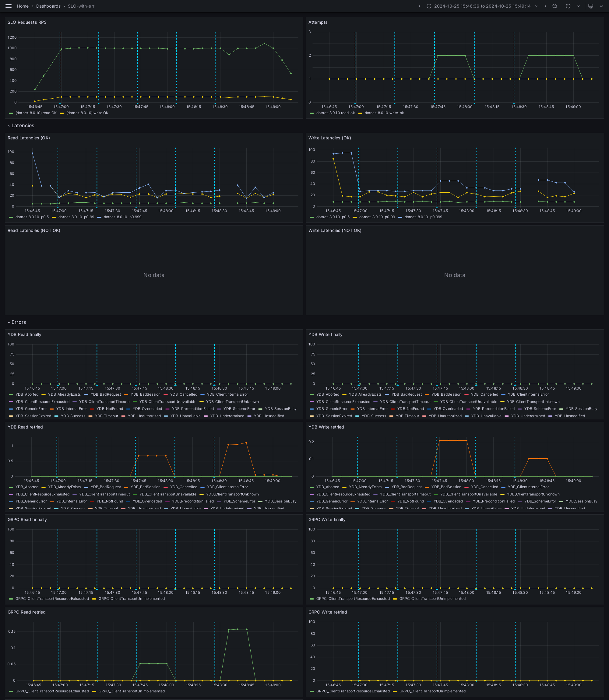Toggle dotnet-8.0.10-p0.5 in Read Latencies (OK) legend
The image size is (609, 700).
pos(32,217)
